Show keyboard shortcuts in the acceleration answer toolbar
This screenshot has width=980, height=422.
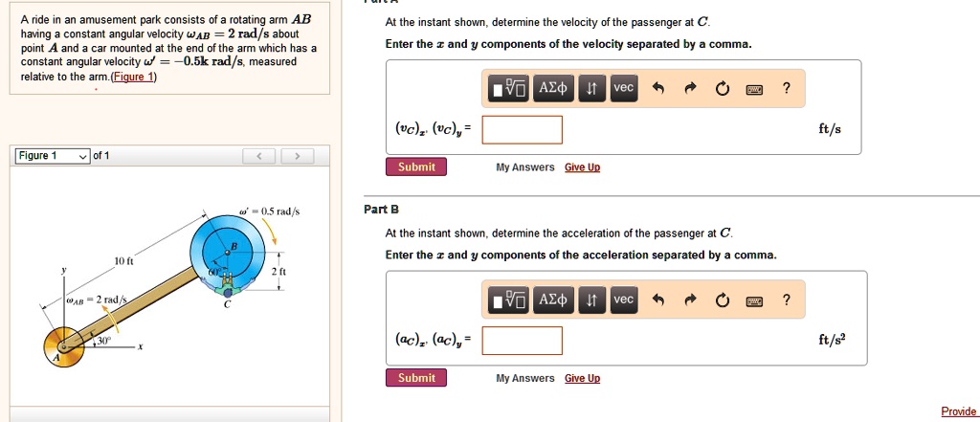click(754, 300)
